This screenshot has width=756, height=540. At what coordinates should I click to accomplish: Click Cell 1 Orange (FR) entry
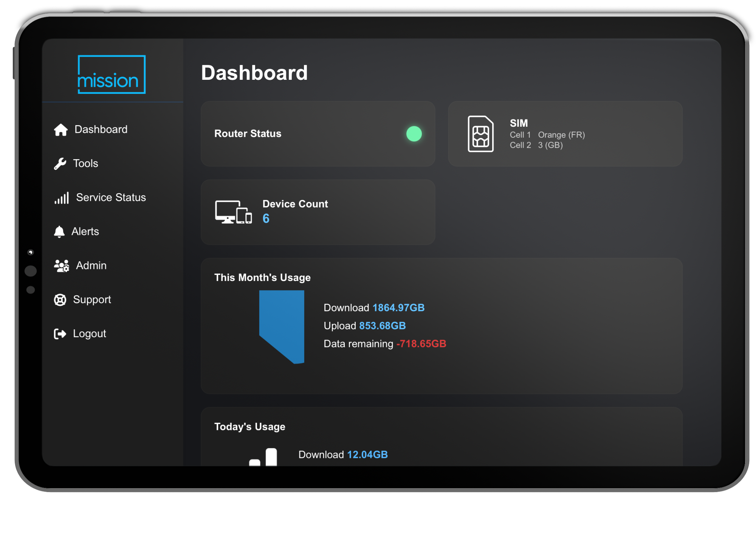click(547, 135)
